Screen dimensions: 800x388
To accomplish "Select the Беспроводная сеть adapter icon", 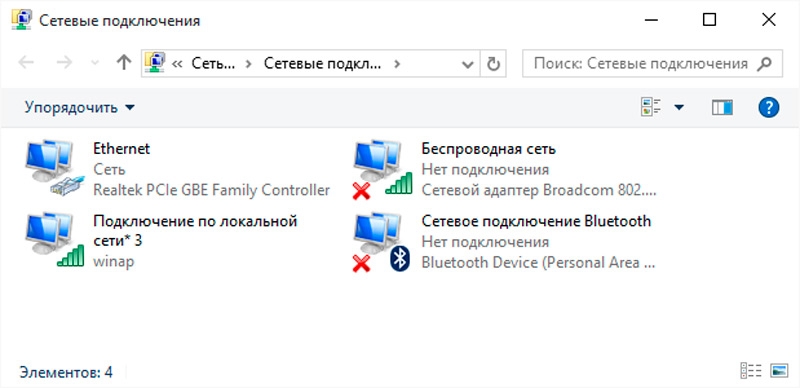I will pos(383,168).
